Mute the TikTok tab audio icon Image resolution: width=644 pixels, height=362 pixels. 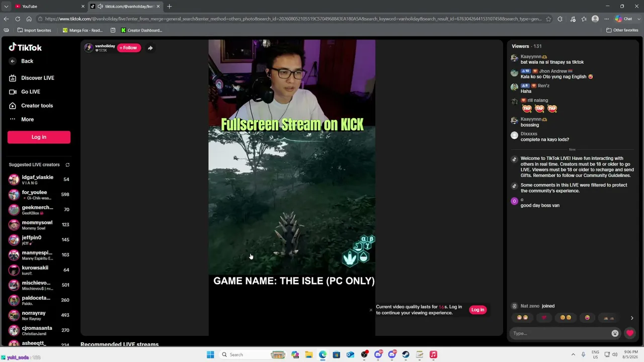(x=100, y=7)
